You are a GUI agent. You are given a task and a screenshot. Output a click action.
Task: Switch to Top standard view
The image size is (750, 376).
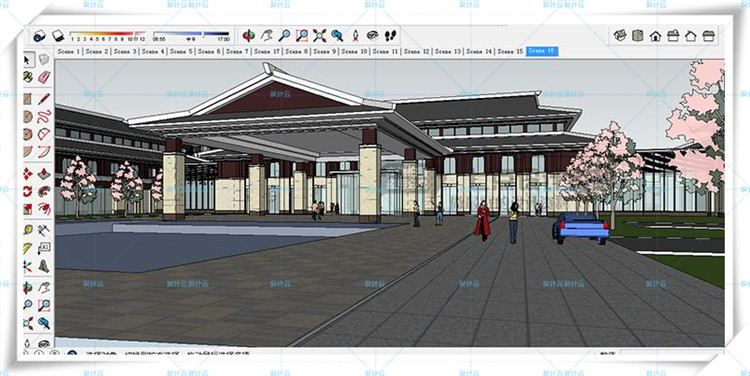click(638, 36)
